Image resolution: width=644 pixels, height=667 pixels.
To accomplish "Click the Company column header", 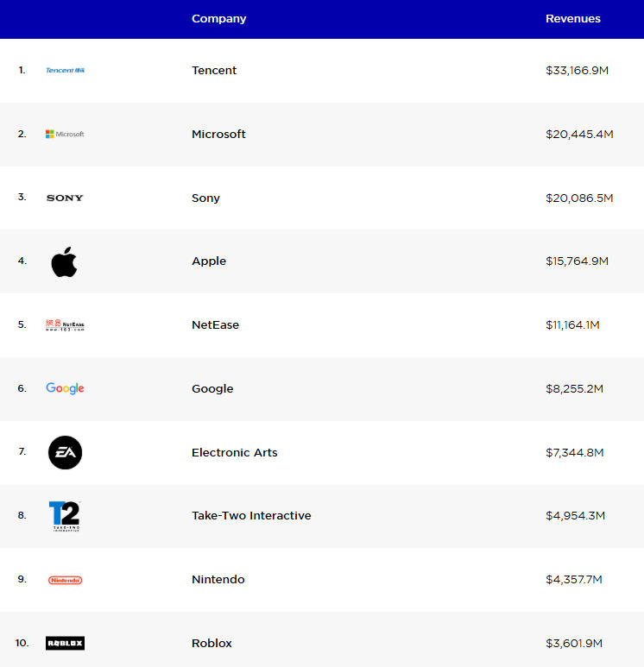I will point(218,19).
